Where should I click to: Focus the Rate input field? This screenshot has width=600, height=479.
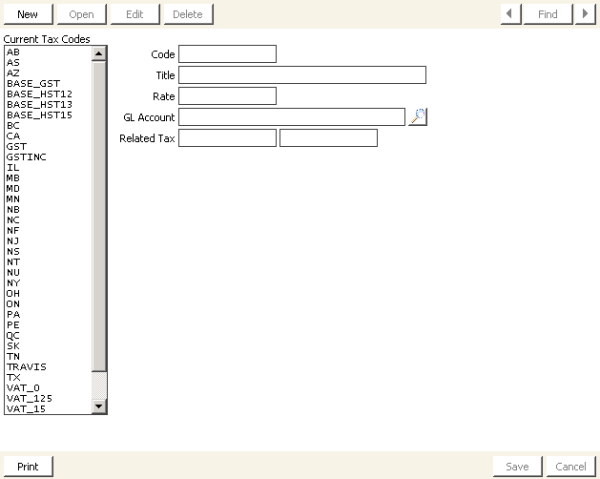227,96
